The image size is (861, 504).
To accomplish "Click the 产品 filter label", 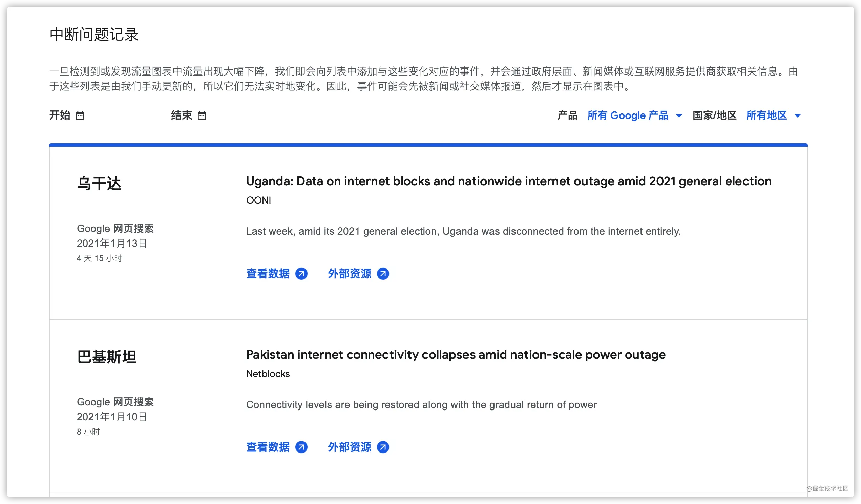I will coord(568,115).
